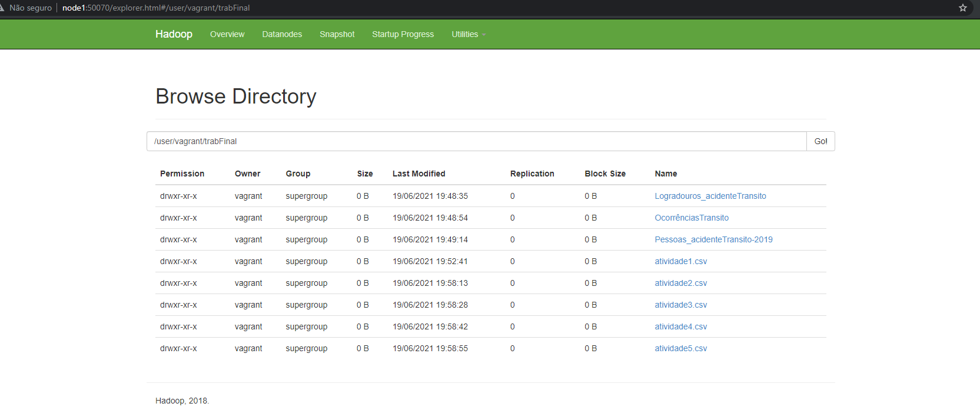This screenshot has height=420, width=980.
Task: Go to the Overview tab
Action: pyautogui.click(x=227, y=34)
